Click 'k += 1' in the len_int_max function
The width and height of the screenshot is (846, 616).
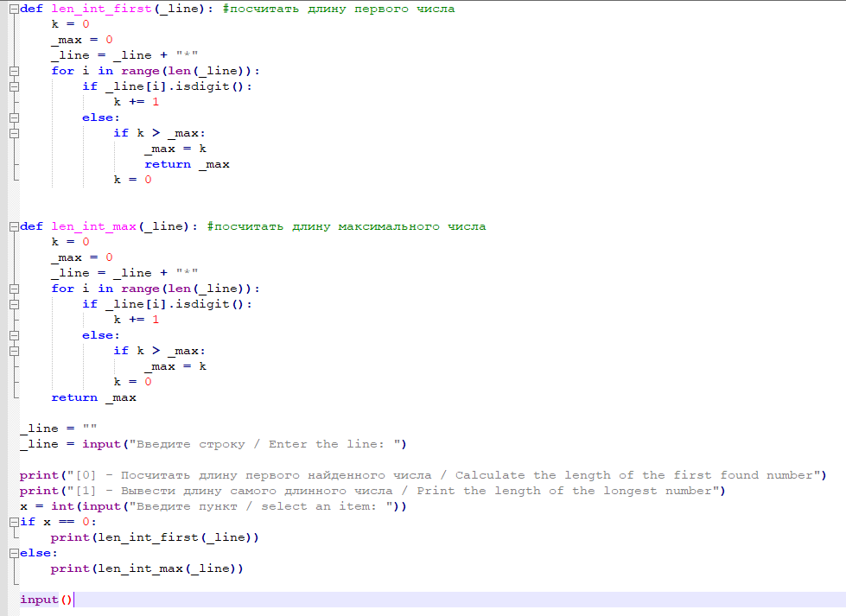[x=136, y=320]
